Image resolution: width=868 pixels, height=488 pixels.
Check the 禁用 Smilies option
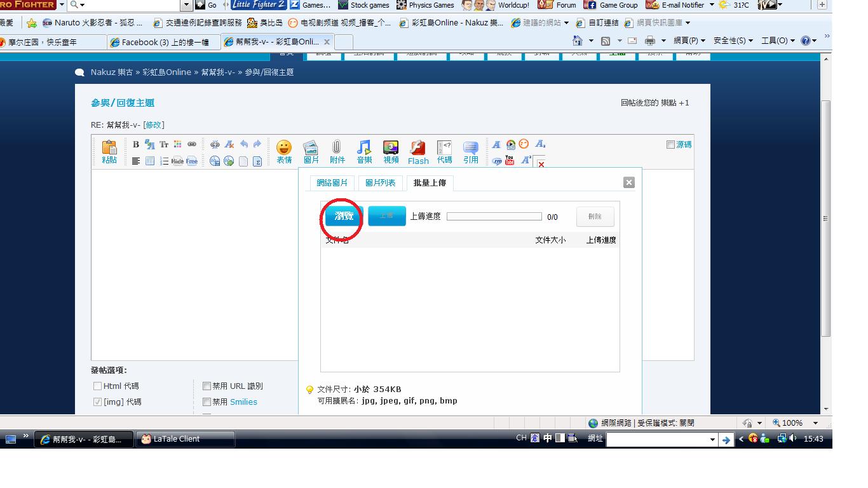coord(207,402)
